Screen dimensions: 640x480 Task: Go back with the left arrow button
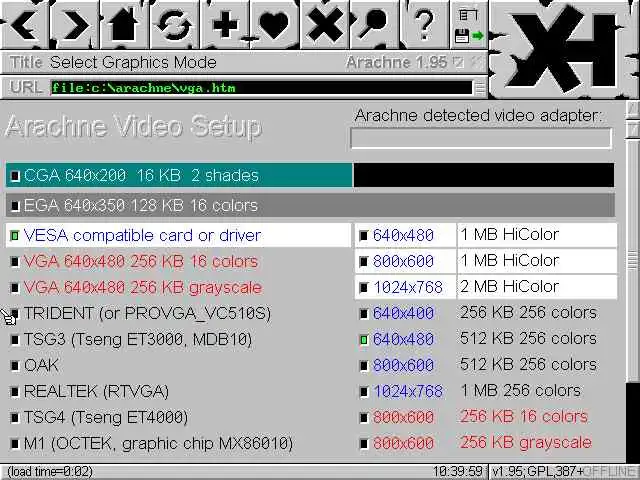(24, 25)
